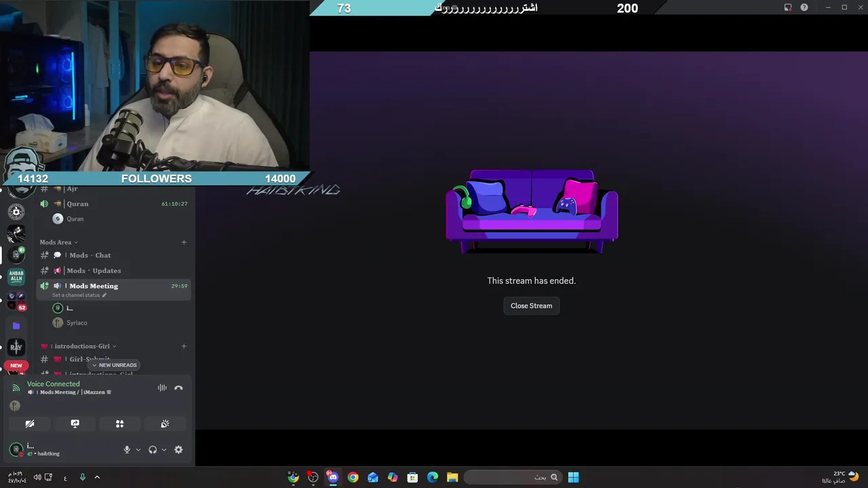Show hidden tray icons chevron
Image resolution: width=868 pixels, height=488 pixels.
97,477
